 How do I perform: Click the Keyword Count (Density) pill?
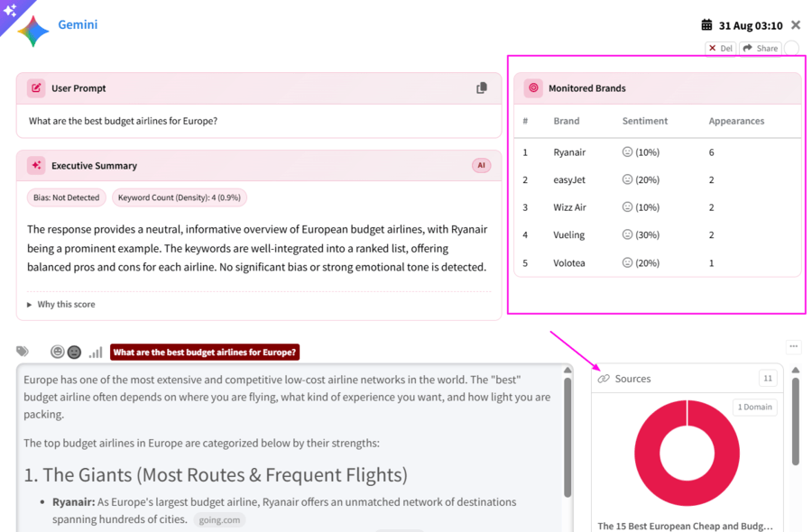pyautogui.click(x=180, y=197)
